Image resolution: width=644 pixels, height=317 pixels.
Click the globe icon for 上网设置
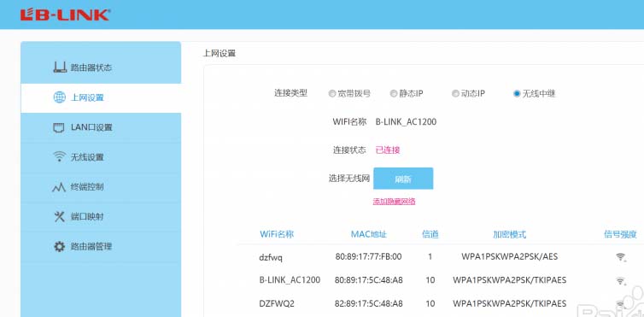60,97
